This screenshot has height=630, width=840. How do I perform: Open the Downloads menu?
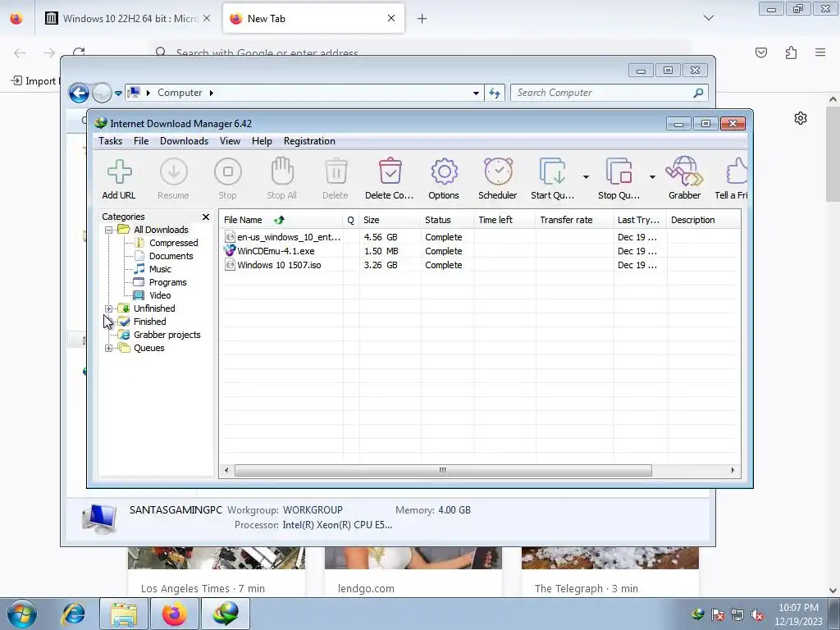184,141
